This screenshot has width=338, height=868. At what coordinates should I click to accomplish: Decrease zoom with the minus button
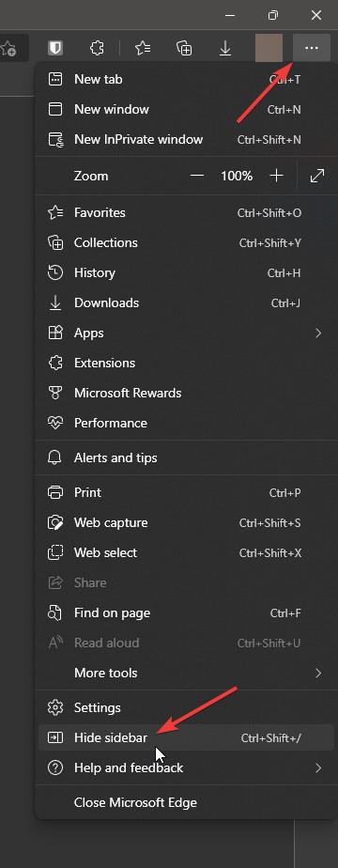tap(197, 176)
